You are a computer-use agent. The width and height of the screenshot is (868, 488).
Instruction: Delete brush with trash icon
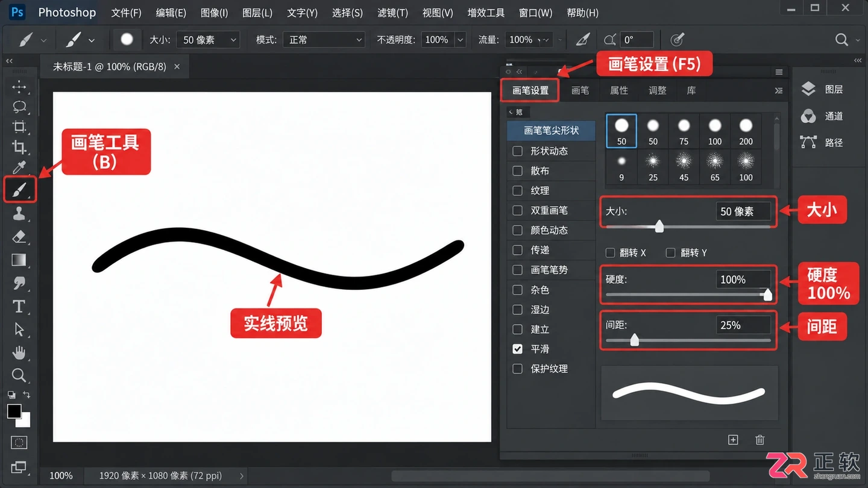coord(760,440)
